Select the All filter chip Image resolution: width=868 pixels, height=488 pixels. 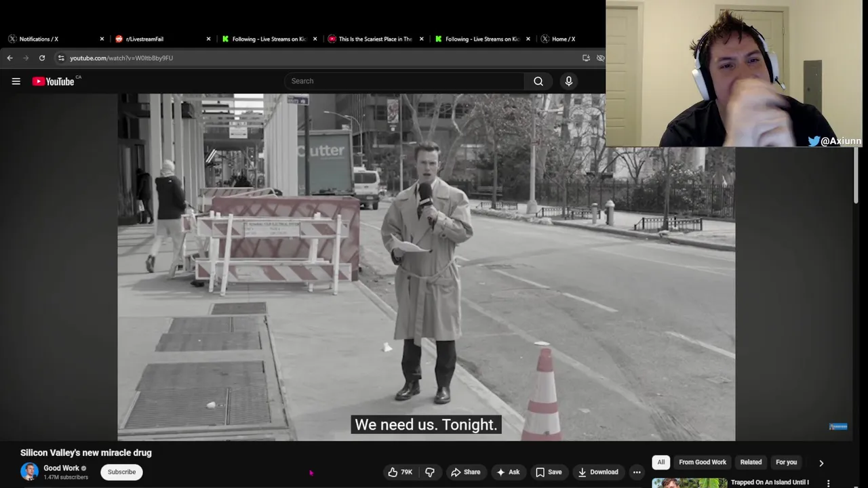(661, 462)
